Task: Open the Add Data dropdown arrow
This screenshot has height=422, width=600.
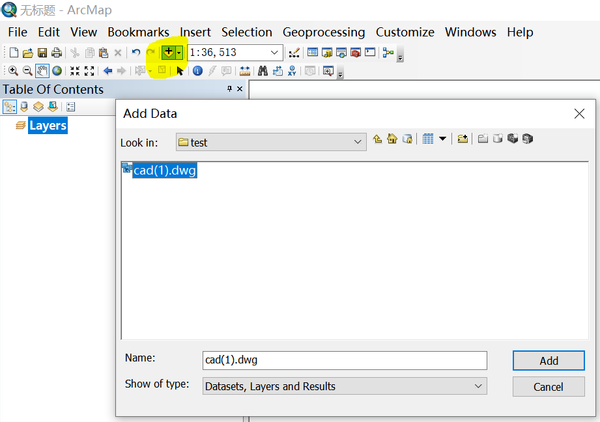Action: (179, 52)
